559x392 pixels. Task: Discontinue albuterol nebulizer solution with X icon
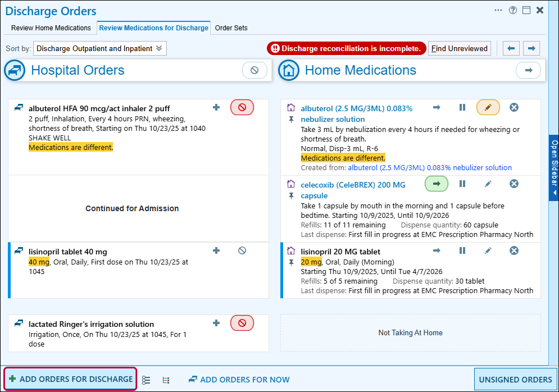[x=513, y=107]
